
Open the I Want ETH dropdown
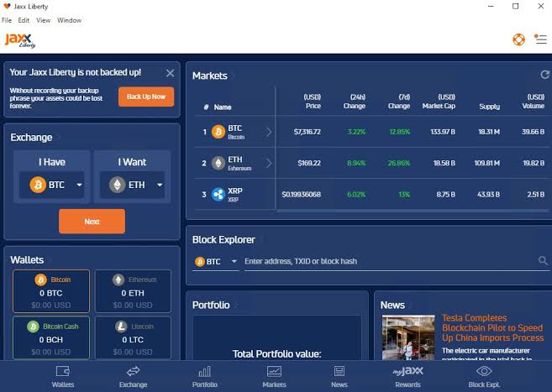(133, 185)
